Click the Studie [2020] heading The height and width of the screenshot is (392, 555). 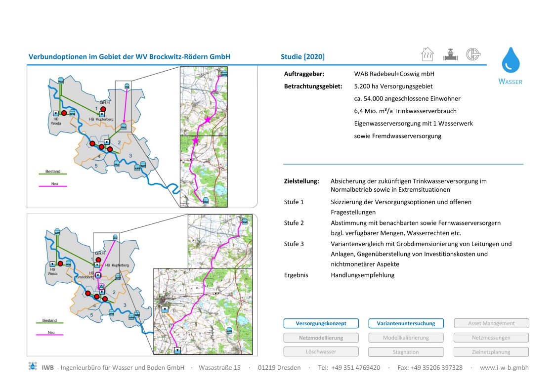(302, 57)
